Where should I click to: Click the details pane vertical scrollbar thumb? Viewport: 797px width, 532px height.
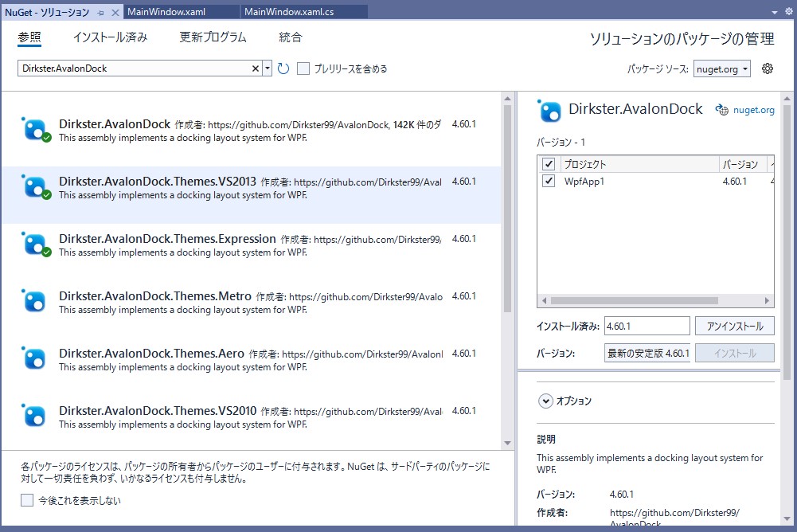[787, 241]
